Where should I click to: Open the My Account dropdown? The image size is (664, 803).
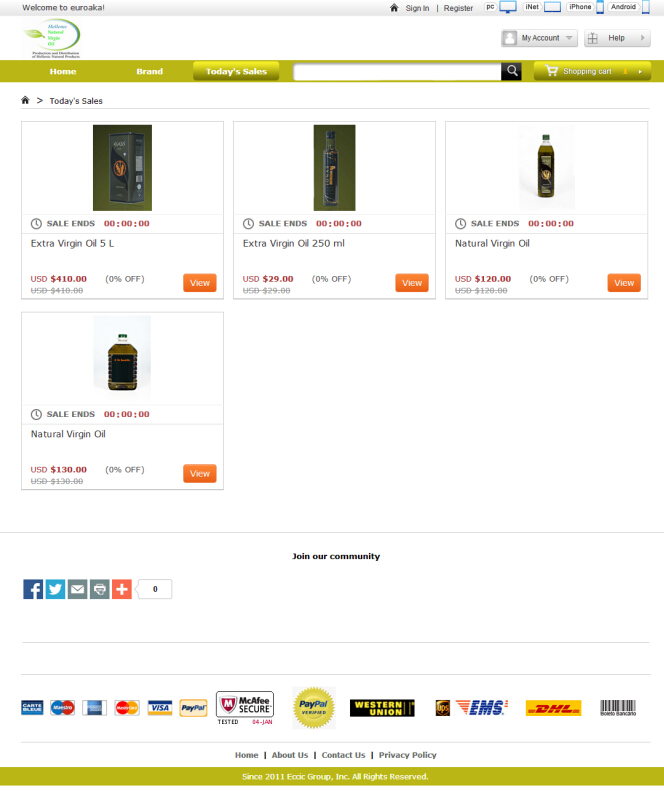pyautogui.click(x=539, y=38)
